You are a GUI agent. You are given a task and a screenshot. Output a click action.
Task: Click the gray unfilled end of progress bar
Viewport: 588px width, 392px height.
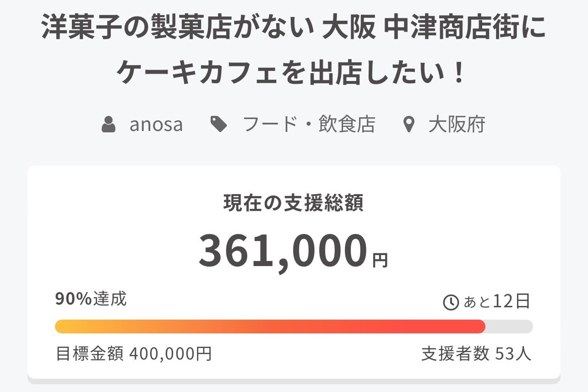tap(509, 327)
